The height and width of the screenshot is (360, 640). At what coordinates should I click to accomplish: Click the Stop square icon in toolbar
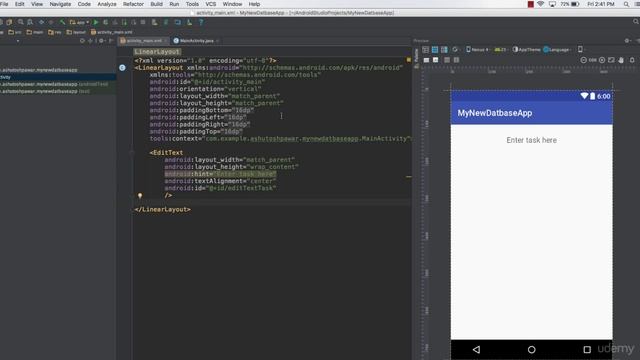(x=142, y=22)
